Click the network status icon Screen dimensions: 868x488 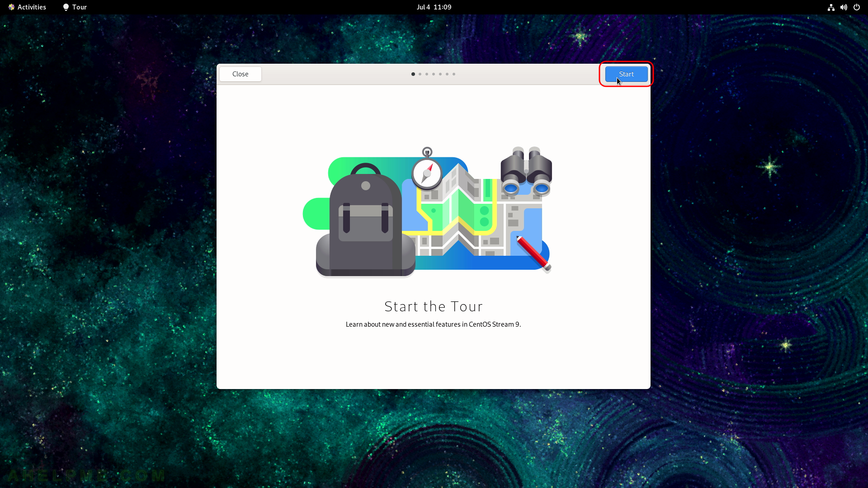pyautogui.click(x=831, y=7)
